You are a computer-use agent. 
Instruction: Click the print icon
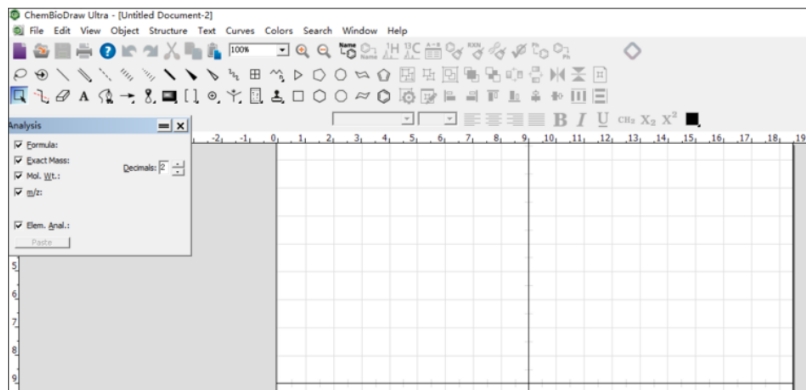[84, 51]
